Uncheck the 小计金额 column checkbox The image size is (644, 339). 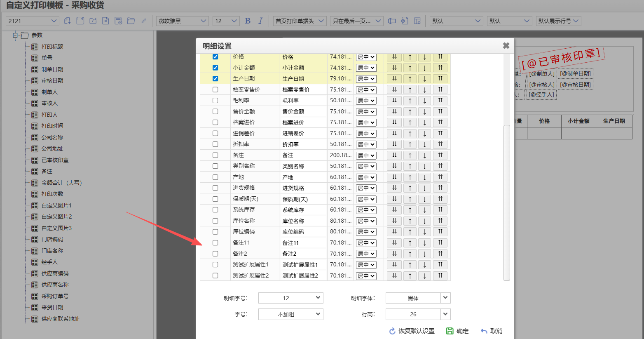click(x=215, y=68)
